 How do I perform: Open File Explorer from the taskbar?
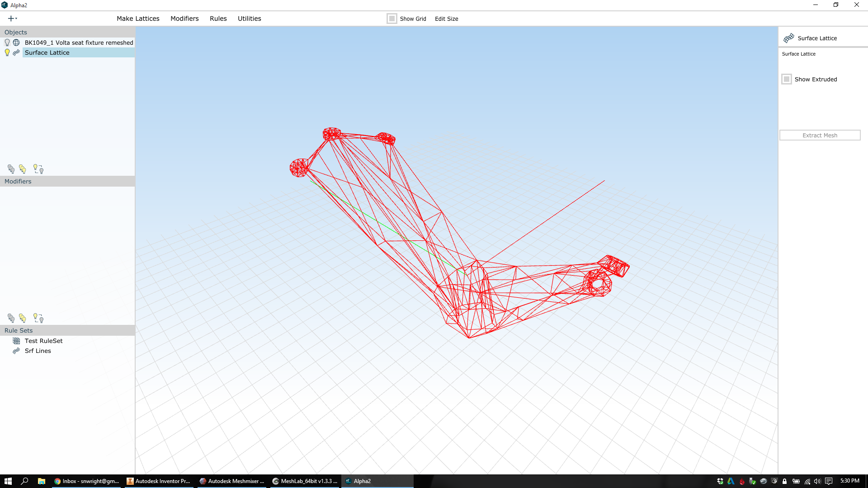click(x=41, y=481)
